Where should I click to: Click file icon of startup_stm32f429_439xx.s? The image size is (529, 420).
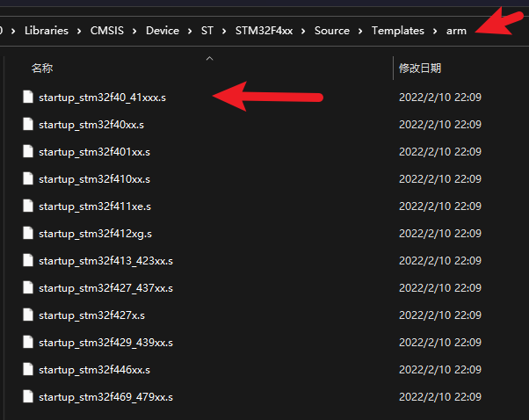click(28, 342)
